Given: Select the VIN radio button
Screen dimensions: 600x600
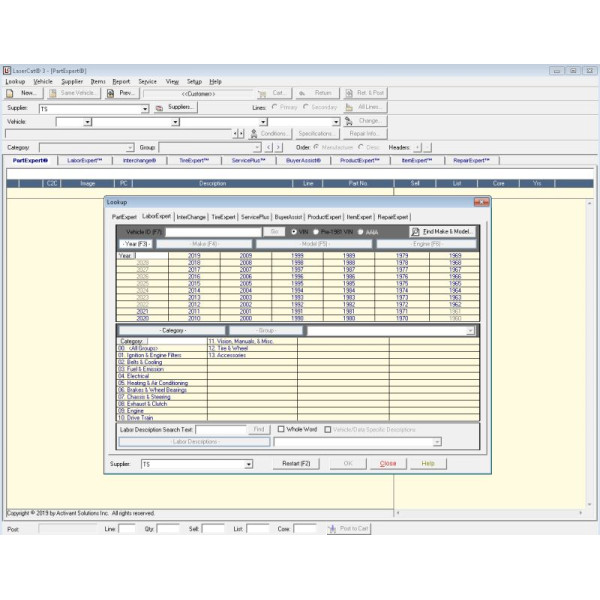Looking at the screenshot, I should coord(292,231).
